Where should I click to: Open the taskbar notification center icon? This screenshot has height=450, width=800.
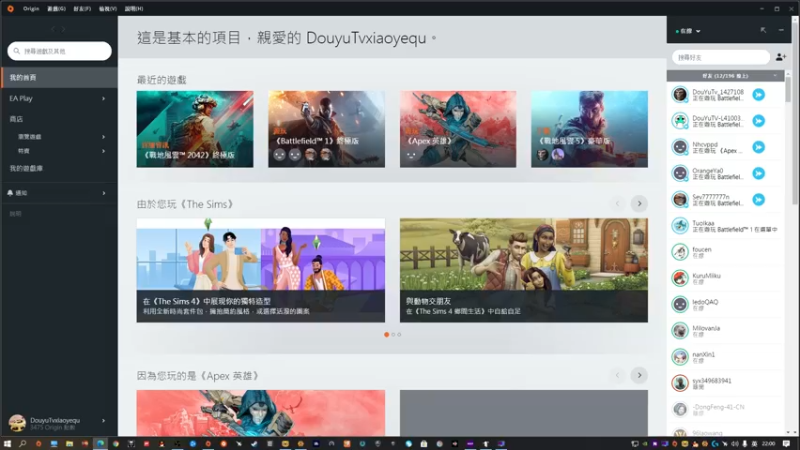[x=786, y=444]
